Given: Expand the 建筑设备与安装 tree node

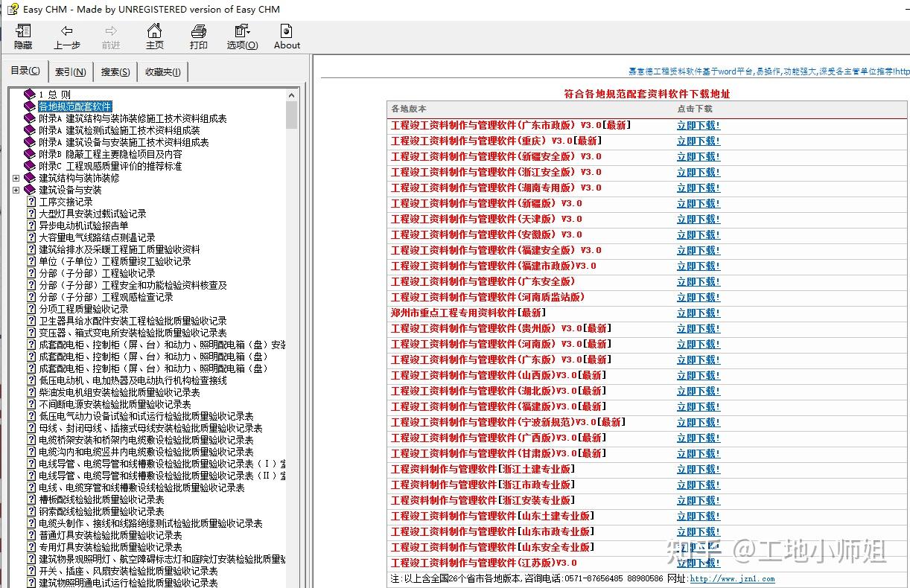Looking at the screenshot, I should (16, 190).
